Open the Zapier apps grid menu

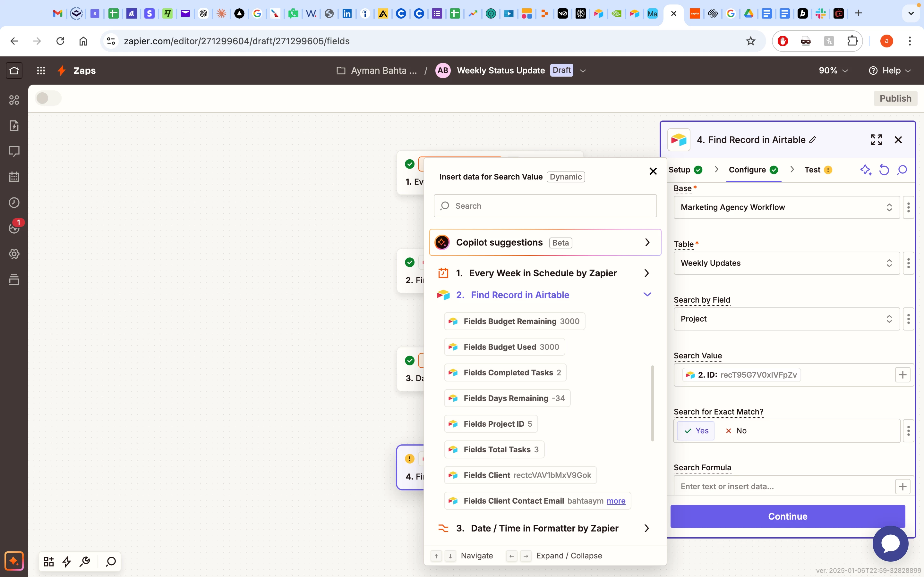(x=41, y=71)
